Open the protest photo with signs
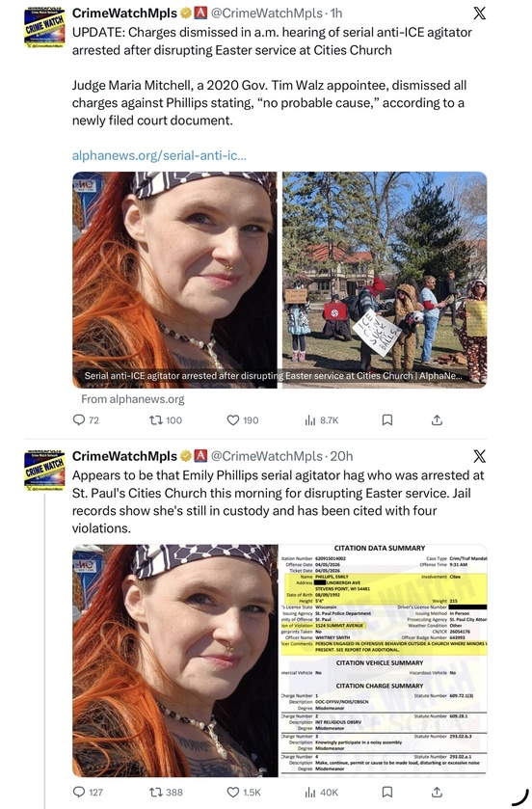 (x=385, y=280)
